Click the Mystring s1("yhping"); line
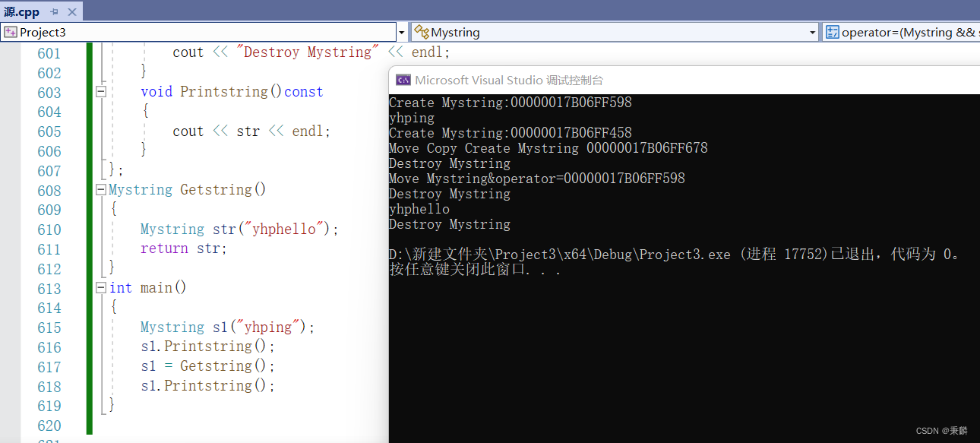The image size is (980, 443). [227, 327]
